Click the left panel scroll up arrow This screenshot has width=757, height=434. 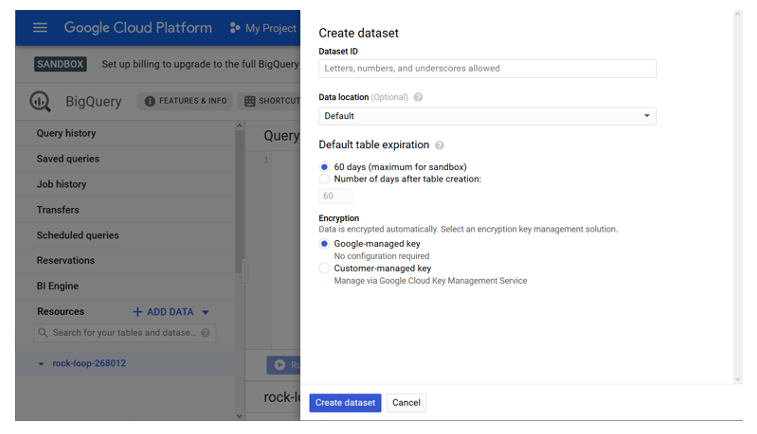point(239,126)
